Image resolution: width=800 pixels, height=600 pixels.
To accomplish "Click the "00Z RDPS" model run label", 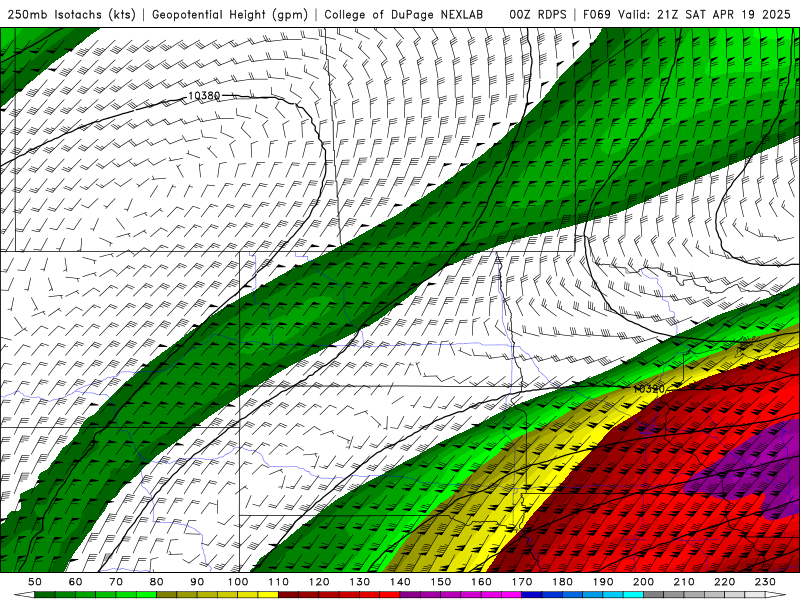I will 537,15.
